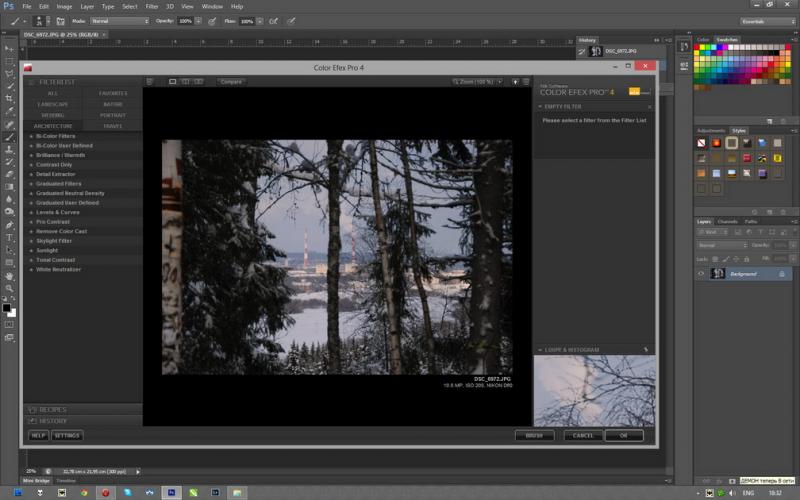Click the Help button in Color Efex
This screenshot has height=500, width=800.
point(38,436)
